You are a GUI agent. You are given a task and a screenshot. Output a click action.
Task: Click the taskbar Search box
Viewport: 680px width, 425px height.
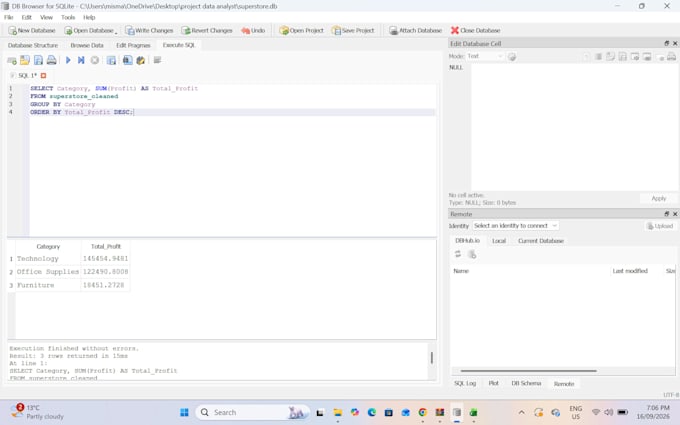tap(252, 412)
